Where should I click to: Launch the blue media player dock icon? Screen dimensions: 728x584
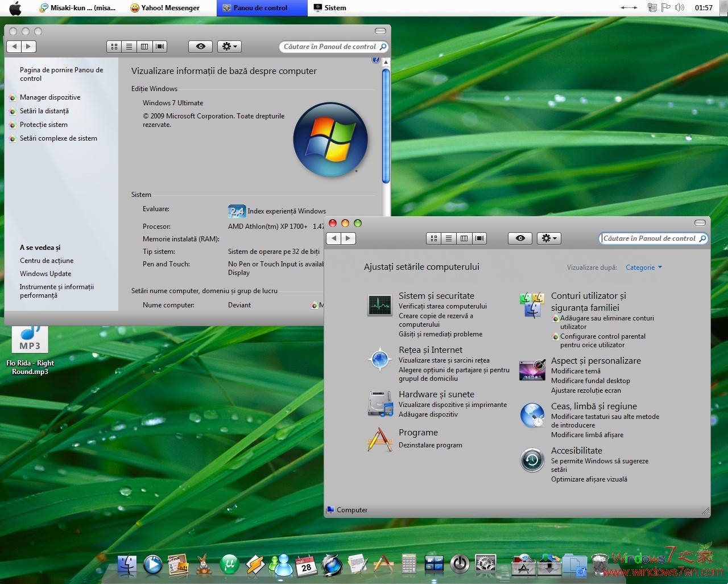[x=152, y=565]
